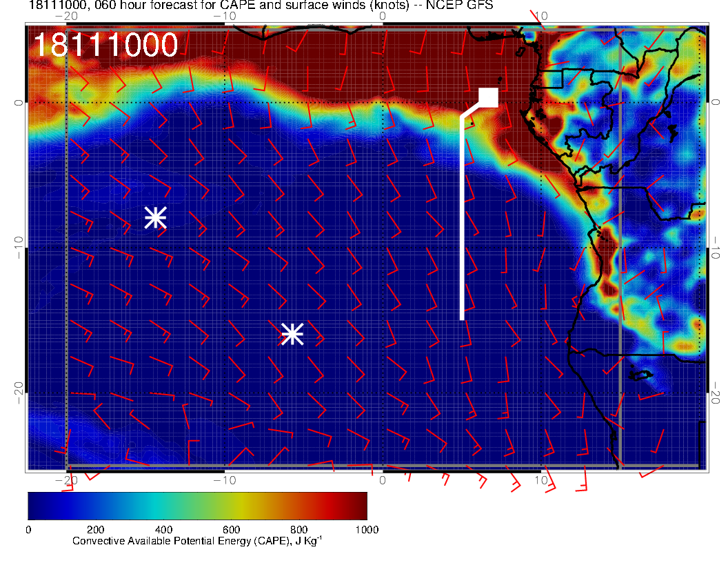The height and width of the screenshot is (563, 728).
Task: Click the white asterisk marker near 8°S latitude
Action: pos(156,217)
